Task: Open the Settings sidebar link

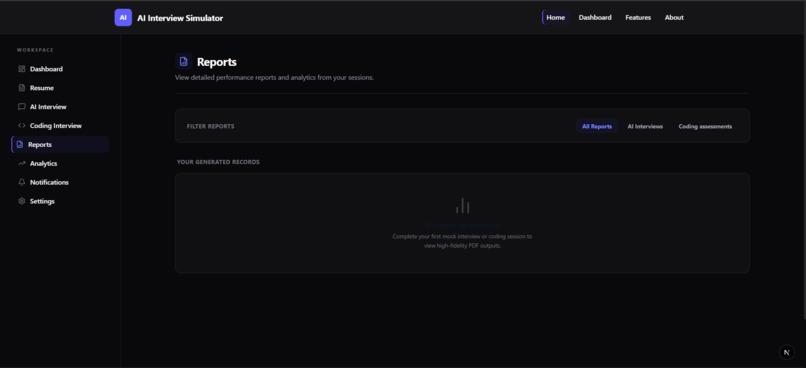Action: coord(60,201)
